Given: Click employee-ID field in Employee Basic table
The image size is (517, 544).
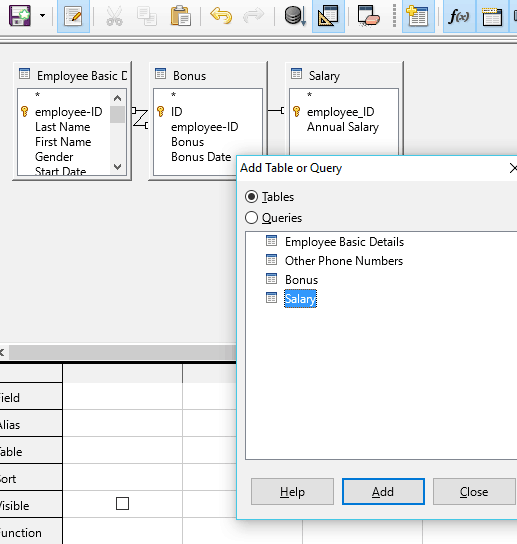Looking at the screenshot, I should click(69, 112).
